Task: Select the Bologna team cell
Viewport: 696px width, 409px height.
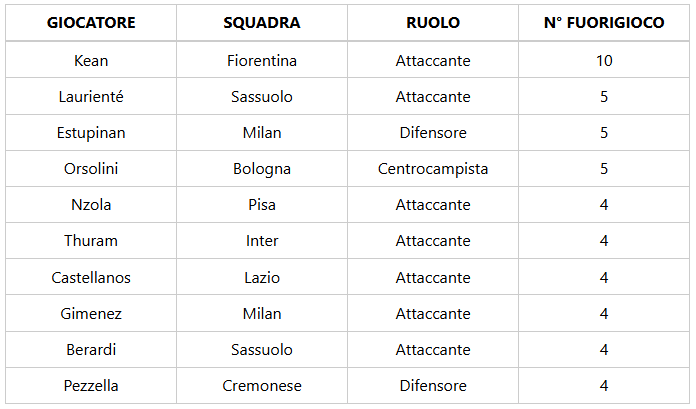Action: pos(262,169)
